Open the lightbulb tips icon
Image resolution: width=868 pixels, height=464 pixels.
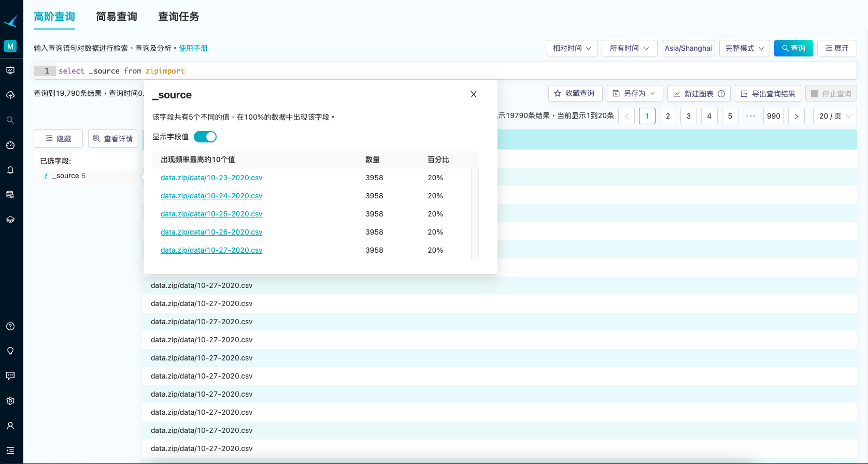[10, 351]
